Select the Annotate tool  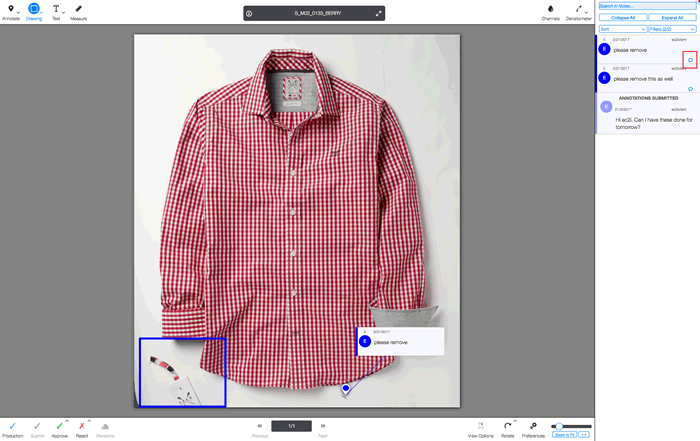[x=11, y=9]
